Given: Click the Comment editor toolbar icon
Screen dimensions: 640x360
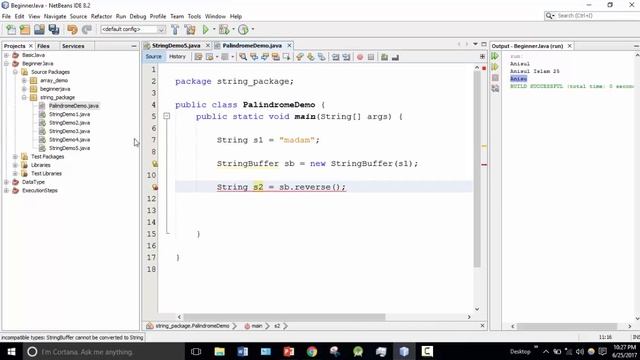Looking at the screenshot, I should [384, 57].
